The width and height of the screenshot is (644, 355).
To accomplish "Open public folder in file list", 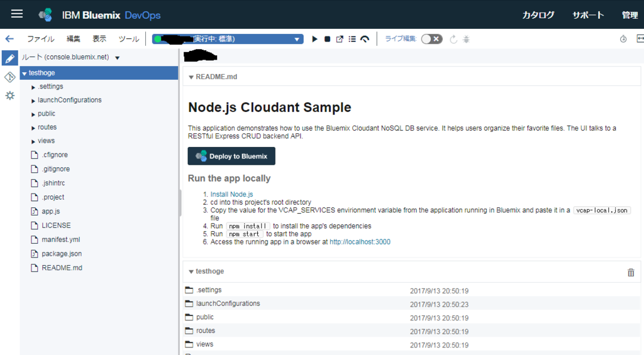I will tap(204, 317).
